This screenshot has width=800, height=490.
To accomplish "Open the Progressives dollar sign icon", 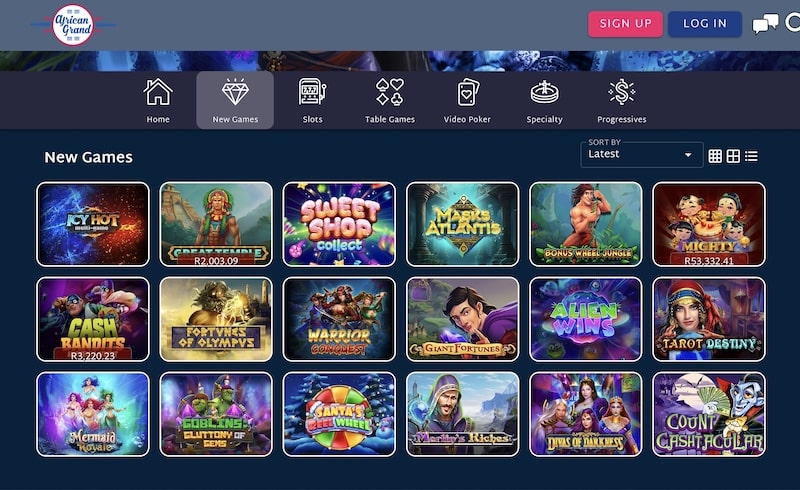I will click(x=621, y=92).
